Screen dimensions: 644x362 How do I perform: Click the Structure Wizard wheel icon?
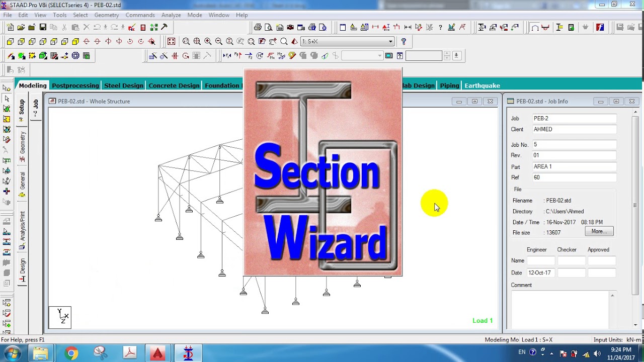coord(75,56)
